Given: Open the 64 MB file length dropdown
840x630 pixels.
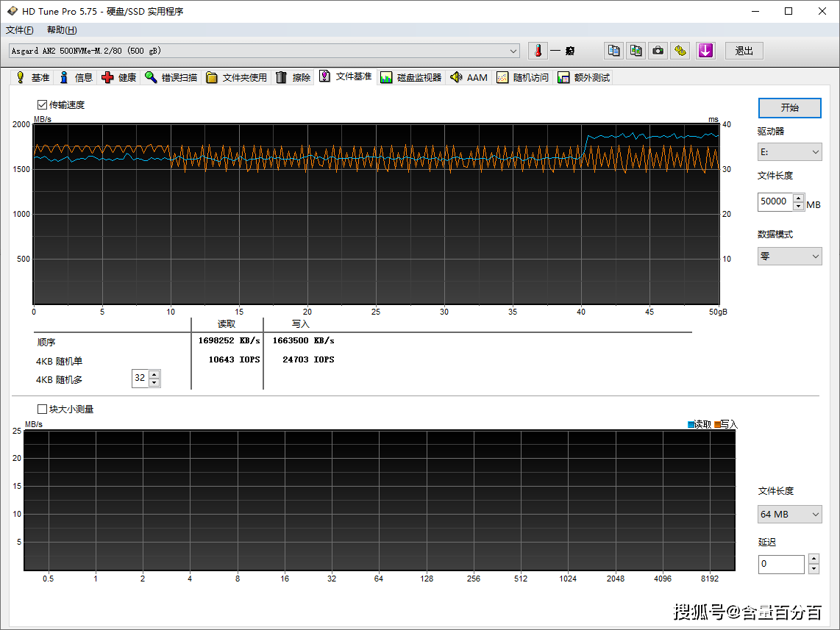Looking at the screenshot, I should [x=789, y=515].
